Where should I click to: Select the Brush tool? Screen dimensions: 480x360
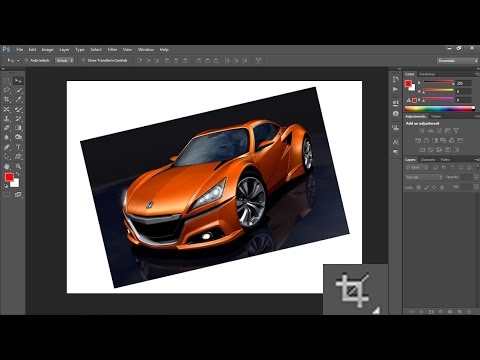click(18, 109)
